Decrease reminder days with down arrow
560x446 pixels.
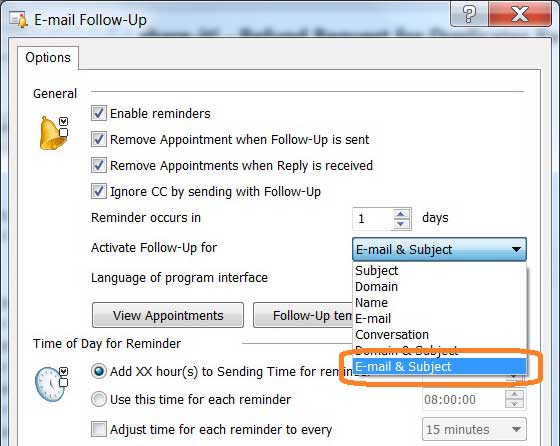[x=401, y=224]
